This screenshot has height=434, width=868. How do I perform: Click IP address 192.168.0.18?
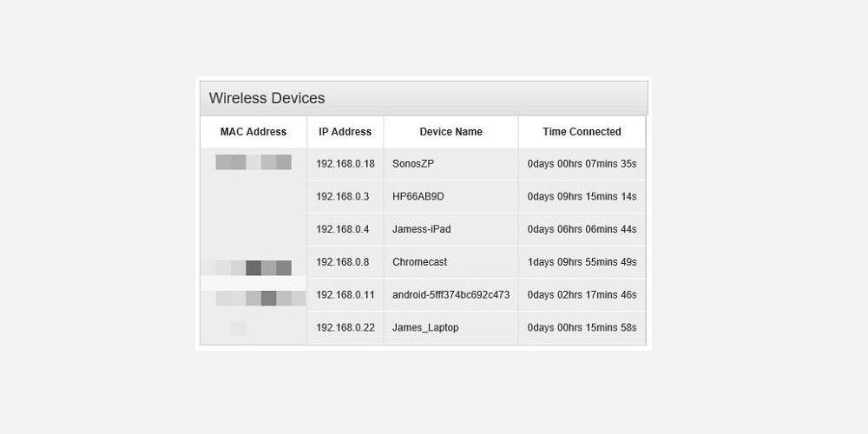click(x=345, y=164)
